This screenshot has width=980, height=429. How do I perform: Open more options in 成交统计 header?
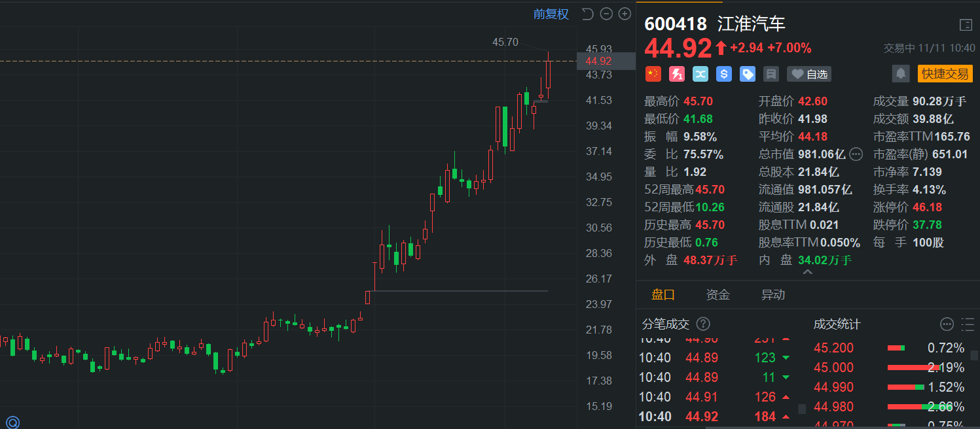pyautogui.click(x=947, y=324)
